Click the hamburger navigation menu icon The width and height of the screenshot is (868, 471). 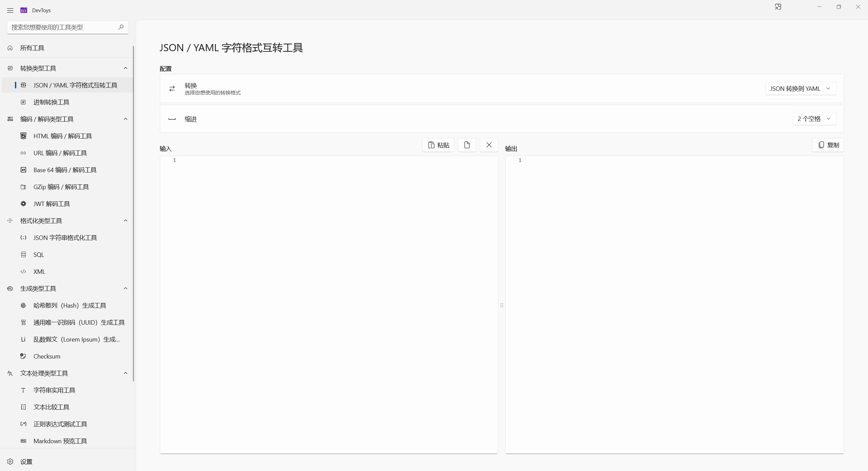pos(10,11)
